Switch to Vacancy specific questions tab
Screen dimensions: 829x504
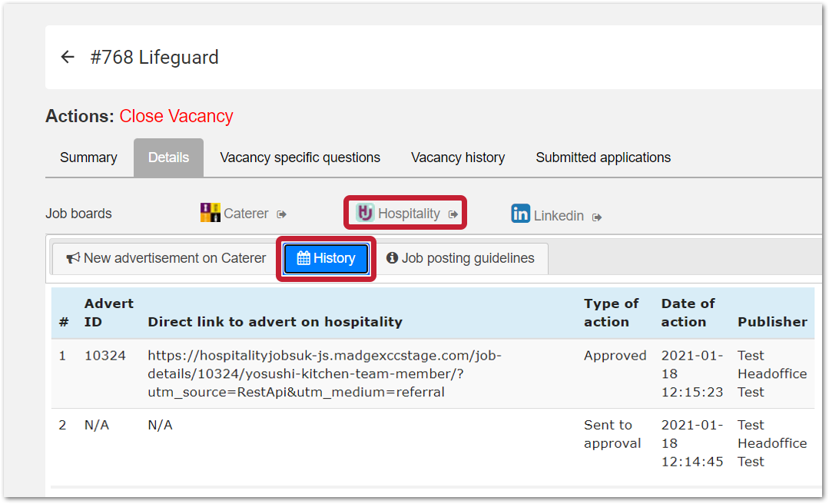click(300, 157)
